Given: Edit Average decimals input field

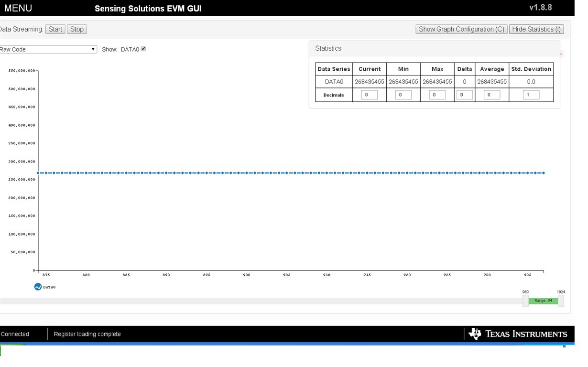Looking at the screenshot, I should 492,95.
